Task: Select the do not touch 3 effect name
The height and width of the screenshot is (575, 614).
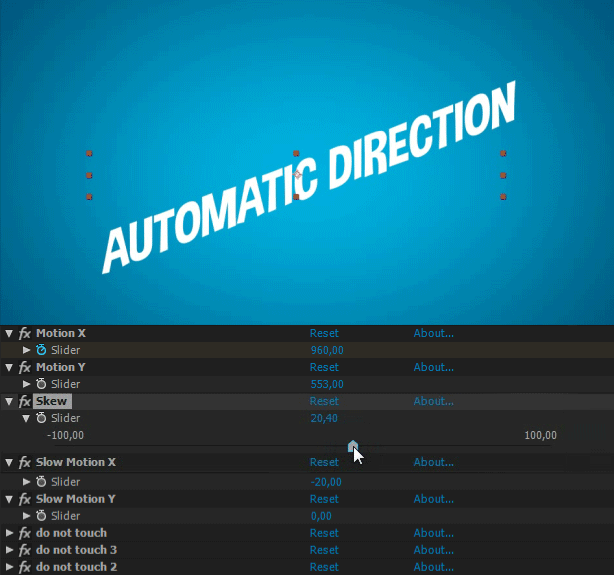Action: (x=76, y=550)
